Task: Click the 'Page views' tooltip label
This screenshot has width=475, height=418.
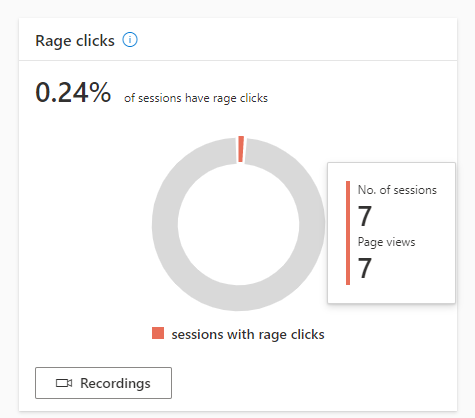Action: (x=386, y=242)
